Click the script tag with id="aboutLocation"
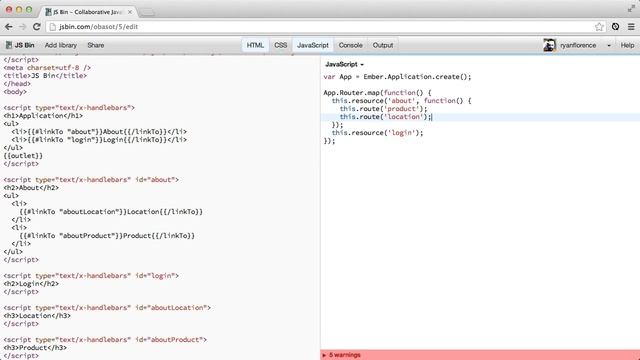This screenshot has width=640, height=360. (x=107, y=308)
